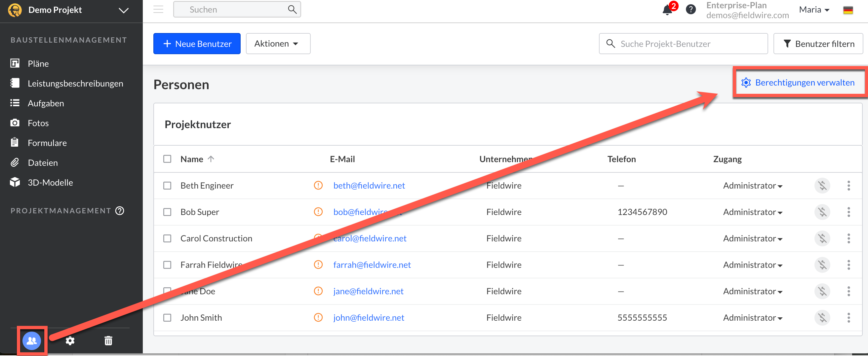The width and height of the screenshot is (868, 356).
Task: Click warning icon beside Jane Doe
Action: (318, 291)
